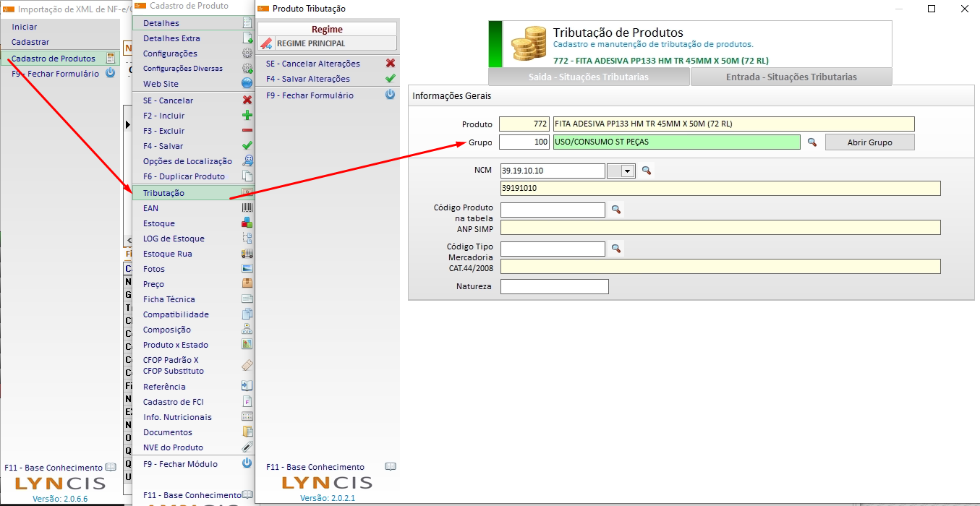Open F11 - Base Conhecimento in Tributação panel

pos(315,467)
